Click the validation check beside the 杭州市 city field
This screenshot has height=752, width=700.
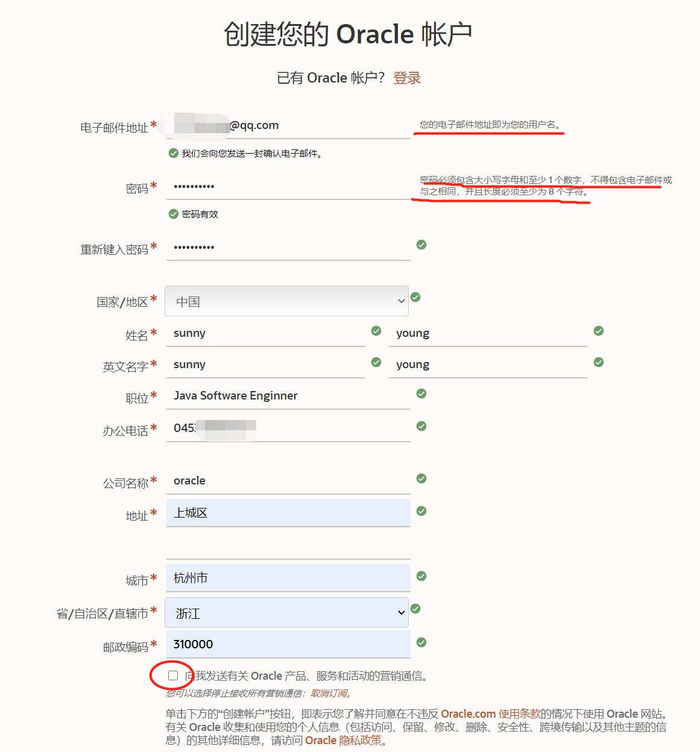pos(421,576)
